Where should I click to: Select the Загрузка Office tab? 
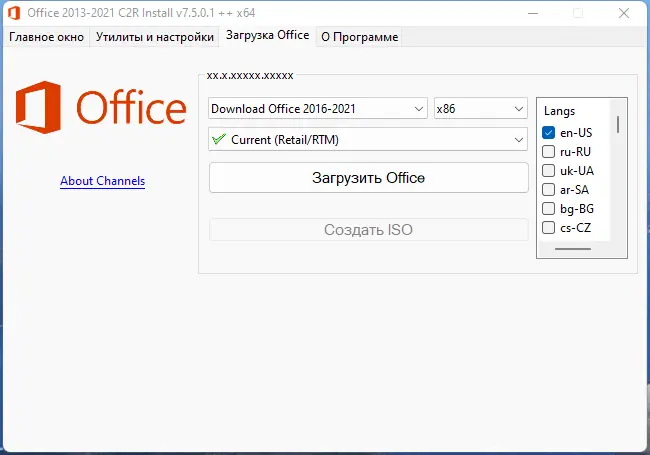[x=267, y=35]
